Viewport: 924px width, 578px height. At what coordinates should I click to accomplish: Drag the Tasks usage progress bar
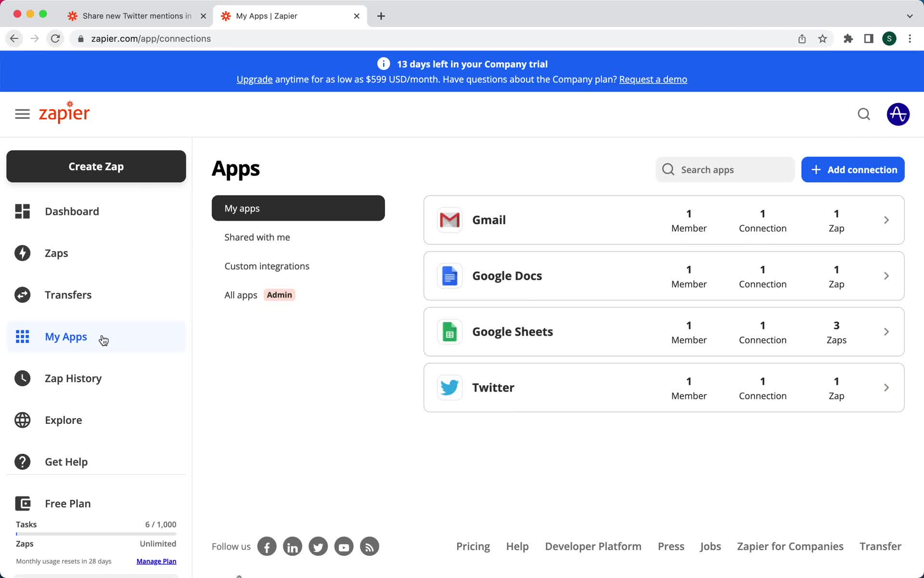[x=96, y=533]
